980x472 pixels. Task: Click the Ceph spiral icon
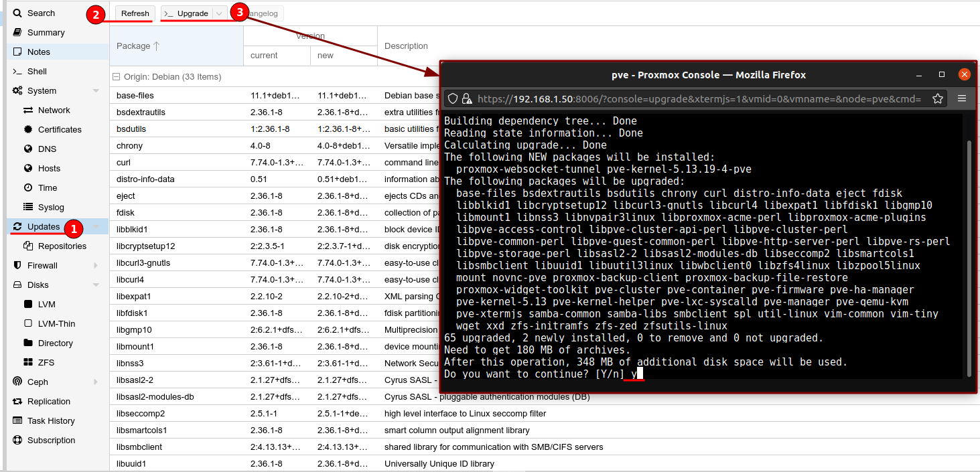17,382
